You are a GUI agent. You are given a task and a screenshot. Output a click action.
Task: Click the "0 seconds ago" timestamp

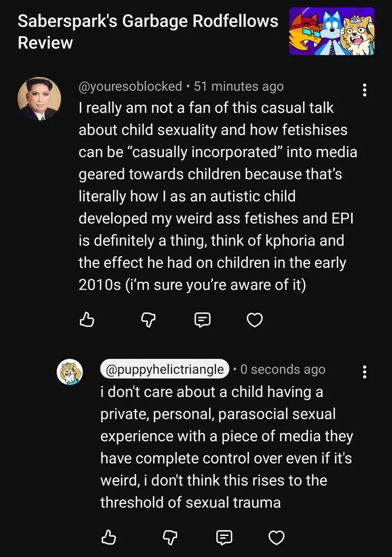tap(283, 369)
